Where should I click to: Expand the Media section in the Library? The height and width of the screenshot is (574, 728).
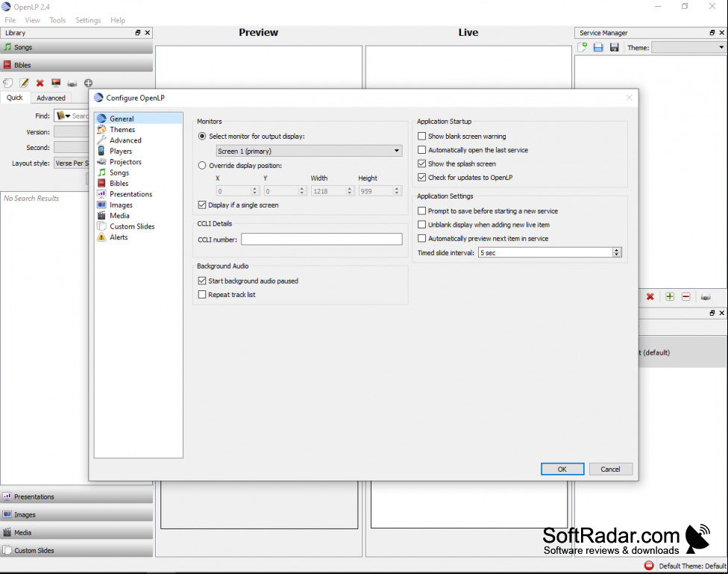[x=77, y=532]
